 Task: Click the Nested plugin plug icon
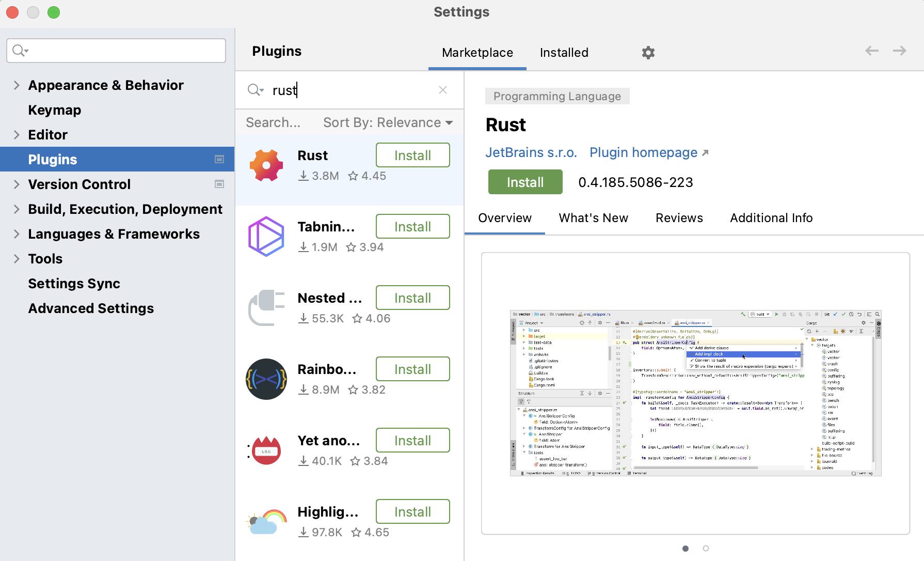coord(266,308)
